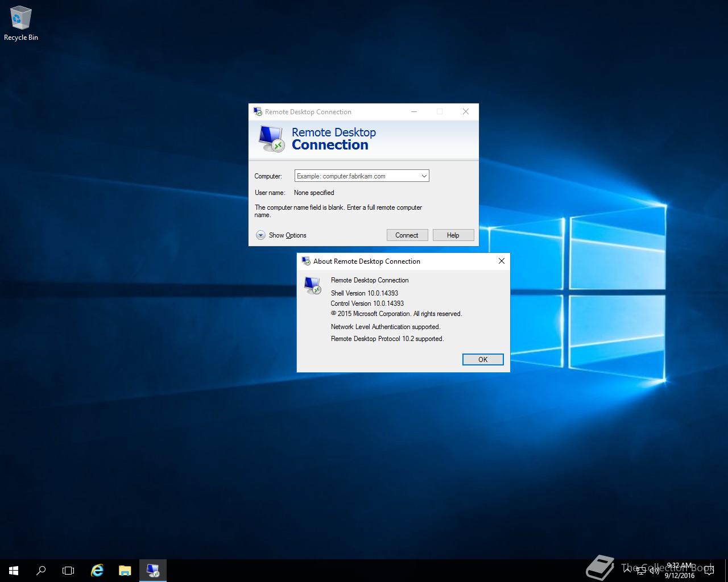Click the Help button

(x=453, y=235)
